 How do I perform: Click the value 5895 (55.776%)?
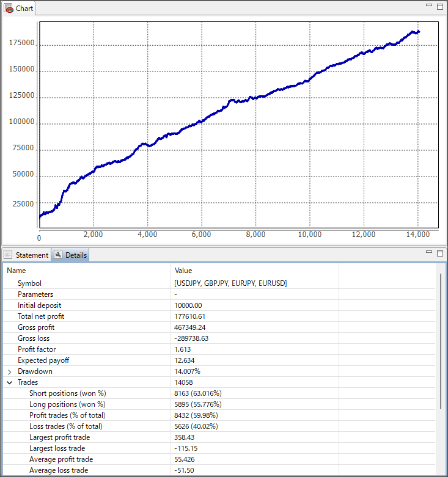coord(198,404)
